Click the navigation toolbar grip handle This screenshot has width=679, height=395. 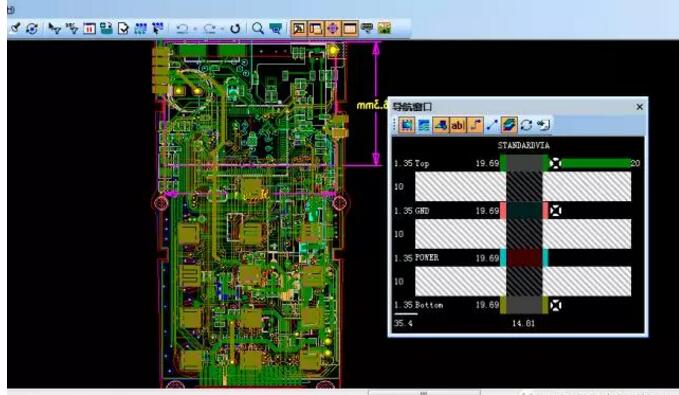pyautogui.click(x=394, y=125)
